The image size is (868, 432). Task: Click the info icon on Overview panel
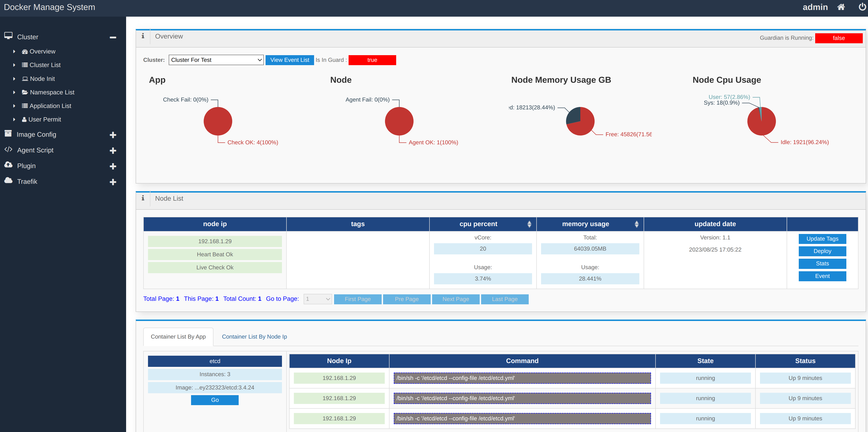pos(143,36)
